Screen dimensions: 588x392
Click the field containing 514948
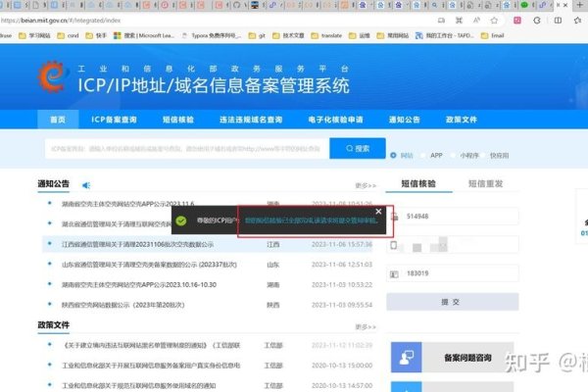[x=453, y=216]
